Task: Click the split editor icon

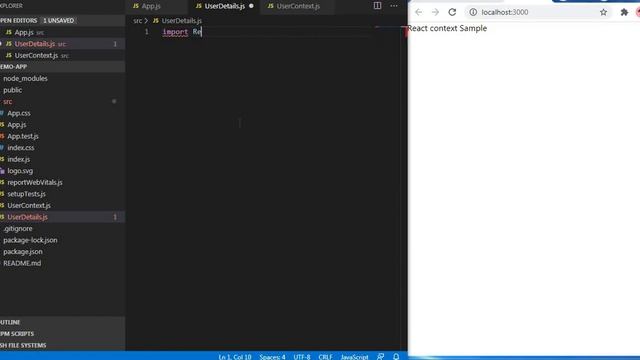Action: pos(377,6)
